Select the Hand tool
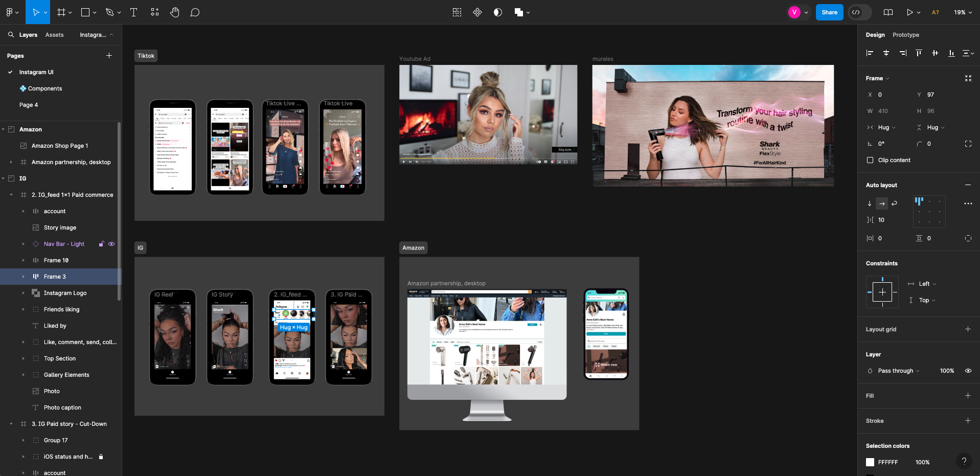The width and height of the screenshot is (980, 476). point(175,12)
